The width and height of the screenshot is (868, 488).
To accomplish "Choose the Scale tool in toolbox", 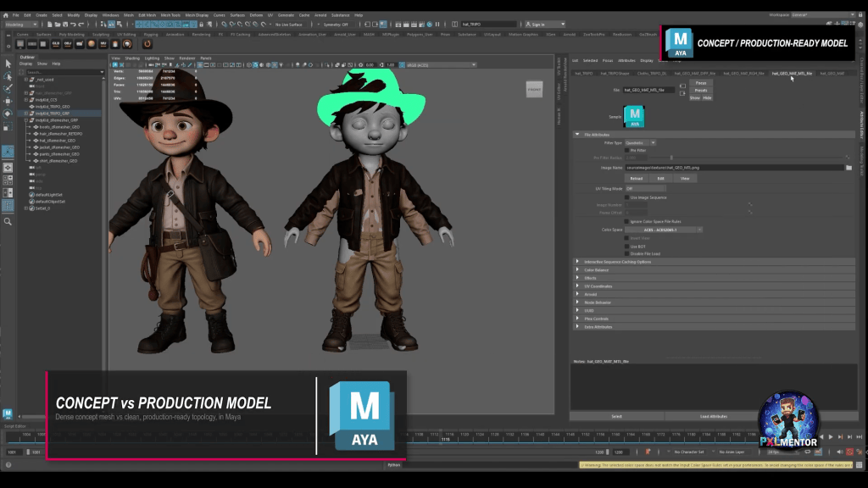I will [x=8, y=127].
